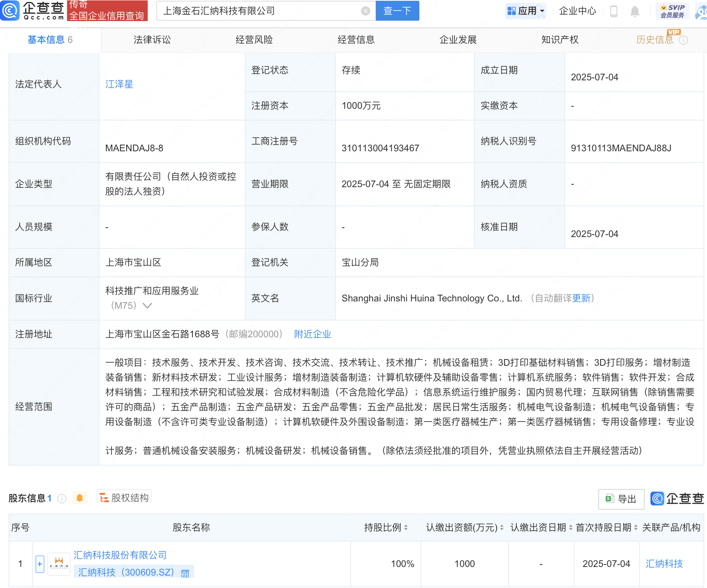Click the orange bell monitoring icon near 股东信息
This screenshot has width=707, height=588.
click(80, 498)
